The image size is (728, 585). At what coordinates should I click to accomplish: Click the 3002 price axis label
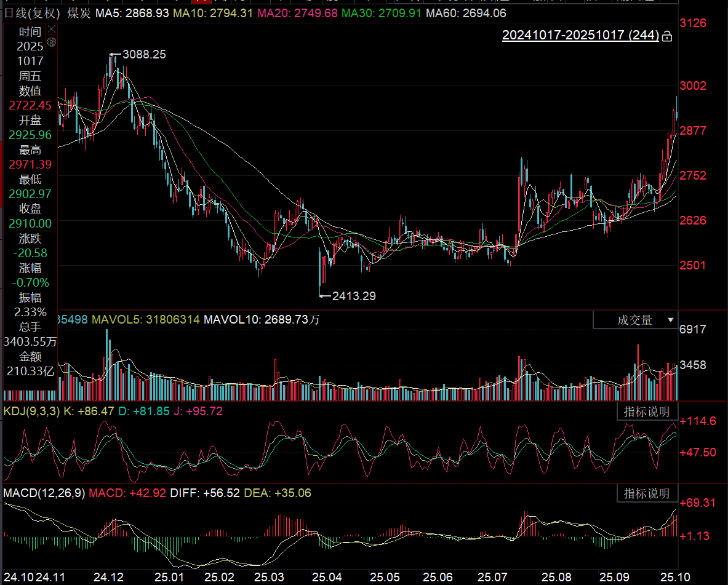tap(692, 86)
